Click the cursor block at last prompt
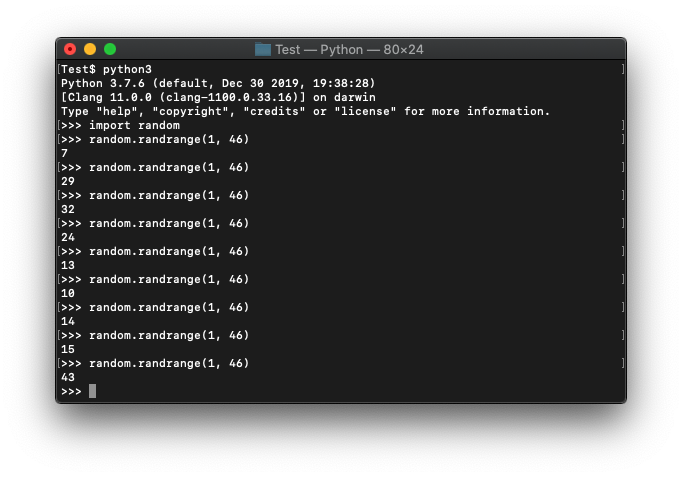 tap(92, 391)
